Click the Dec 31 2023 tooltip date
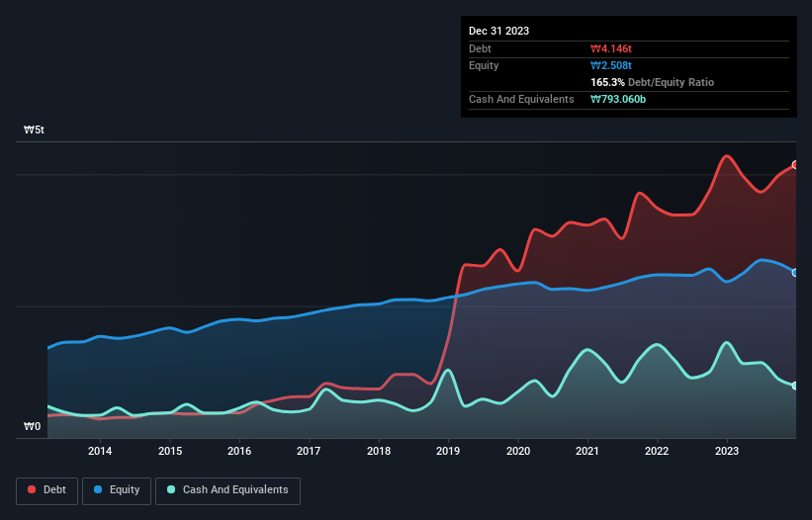This screenshot has width=812, height=520. coord(498,31)
